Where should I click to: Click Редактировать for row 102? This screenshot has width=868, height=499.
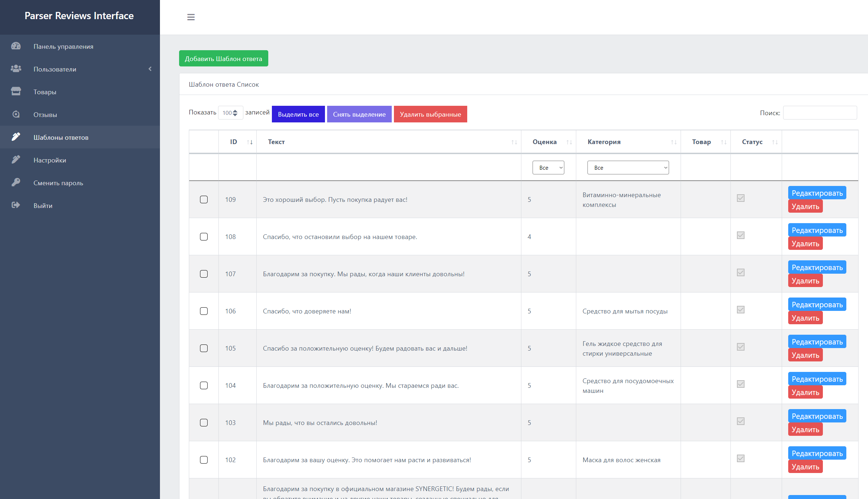point(817,453)
